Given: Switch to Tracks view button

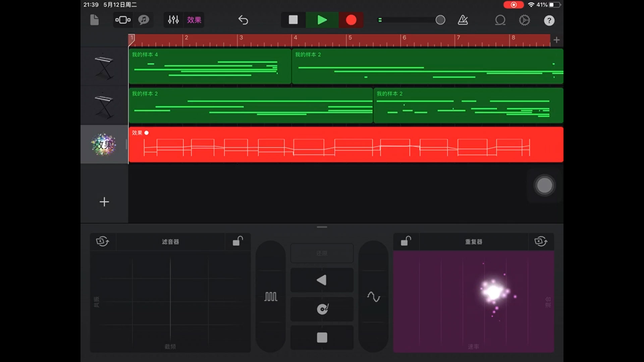Looking at the screenshot, I should click(123, 20).
